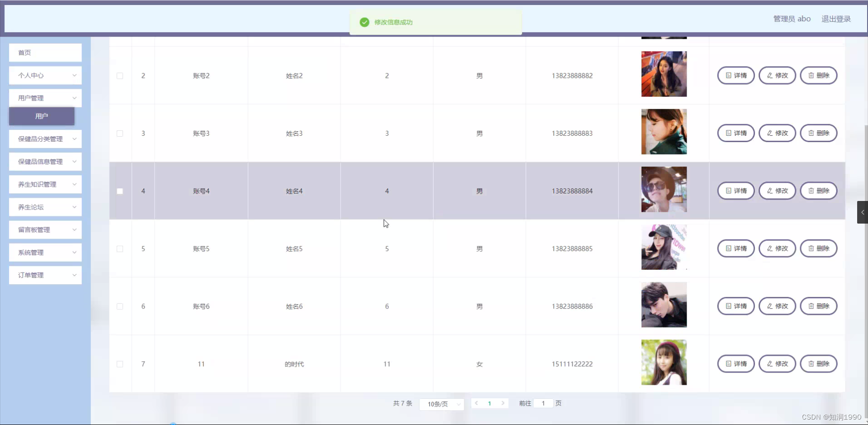Screen dimensions: 868x425
Task: Expand the 订单管理 sidebar section
Action: click(x=45, y=275)
